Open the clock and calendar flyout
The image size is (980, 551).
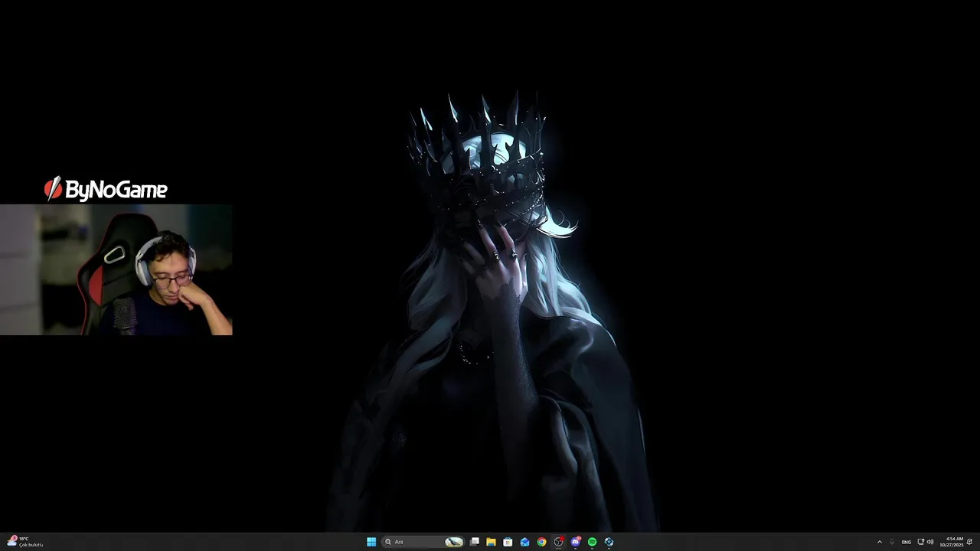[953, 542]
